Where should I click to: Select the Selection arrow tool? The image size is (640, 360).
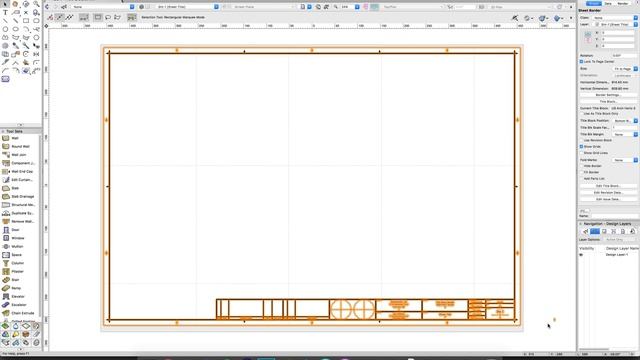pos(5,4)
